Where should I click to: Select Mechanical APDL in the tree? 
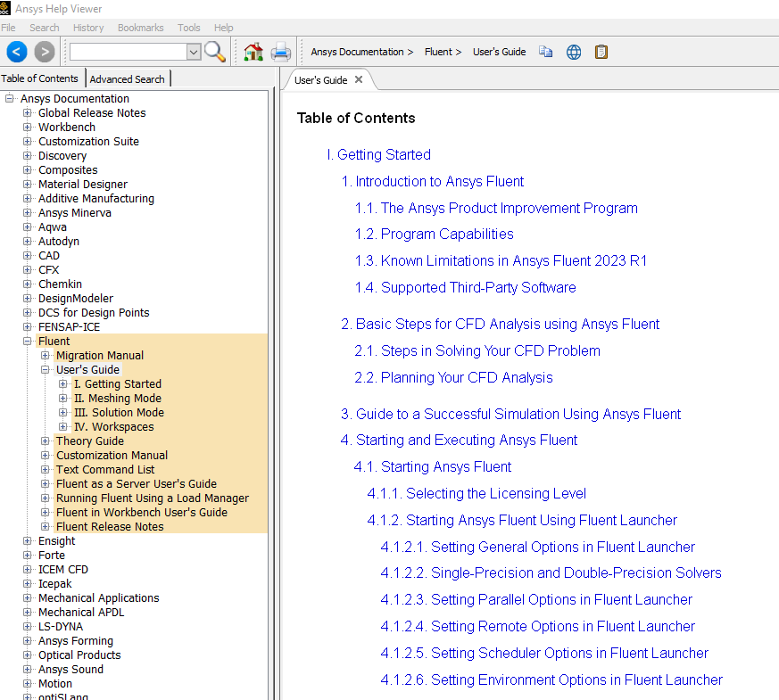click(81, 613)
